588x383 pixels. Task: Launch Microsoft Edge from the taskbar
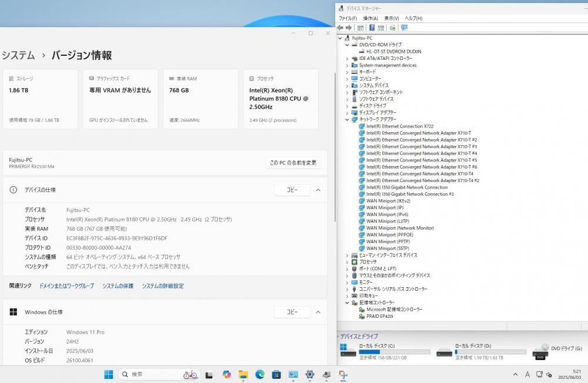coord(259,374)
